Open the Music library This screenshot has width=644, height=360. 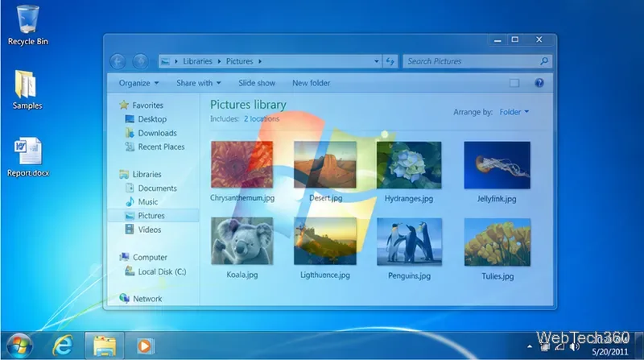pyautogui.click(x=142, y=202)
